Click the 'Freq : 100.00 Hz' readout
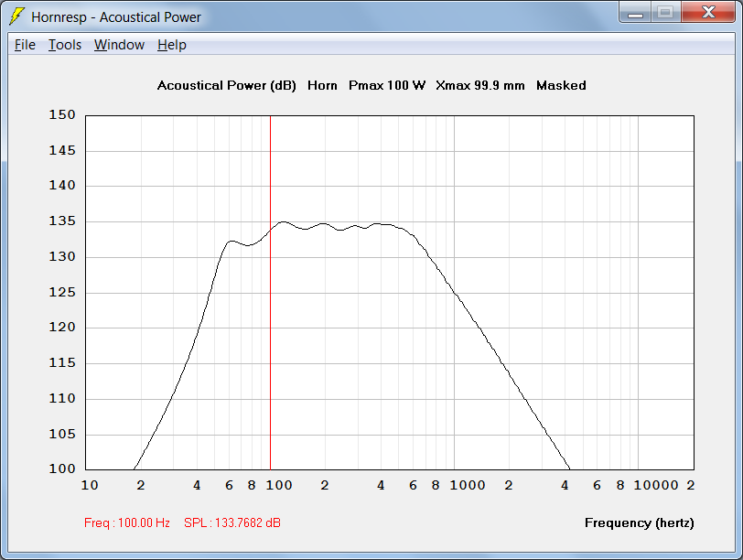The image size is (743, 560). [x=127, y=522]
